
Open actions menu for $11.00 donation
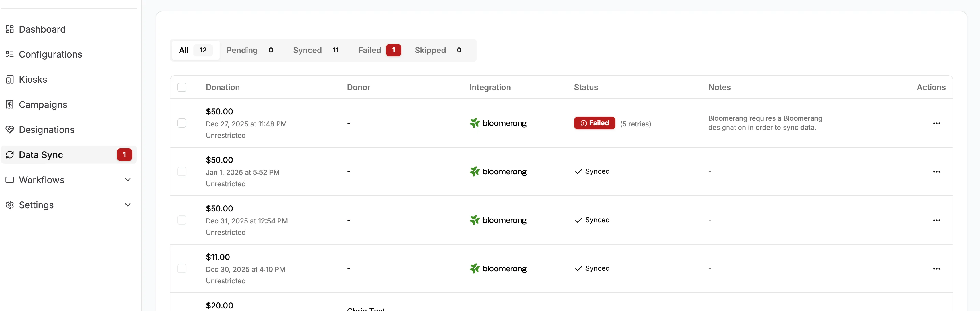(936, 269)
